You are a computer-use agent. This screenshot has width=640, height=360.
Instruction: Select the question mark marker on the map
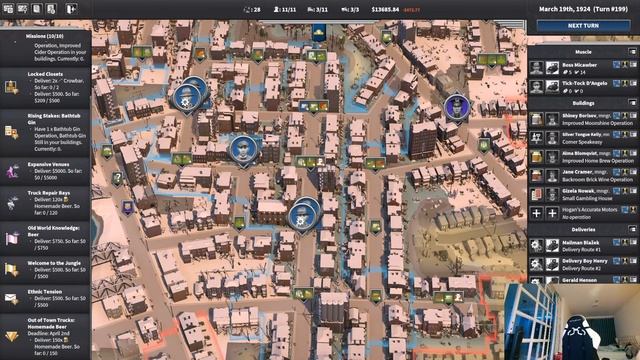[117, 178]
